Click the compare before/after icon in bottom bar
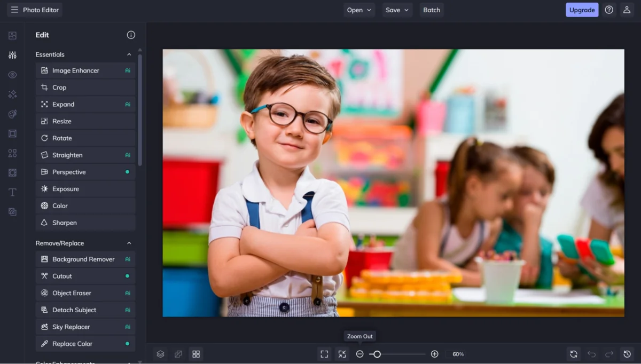The image size is (641, 364). 178,354
